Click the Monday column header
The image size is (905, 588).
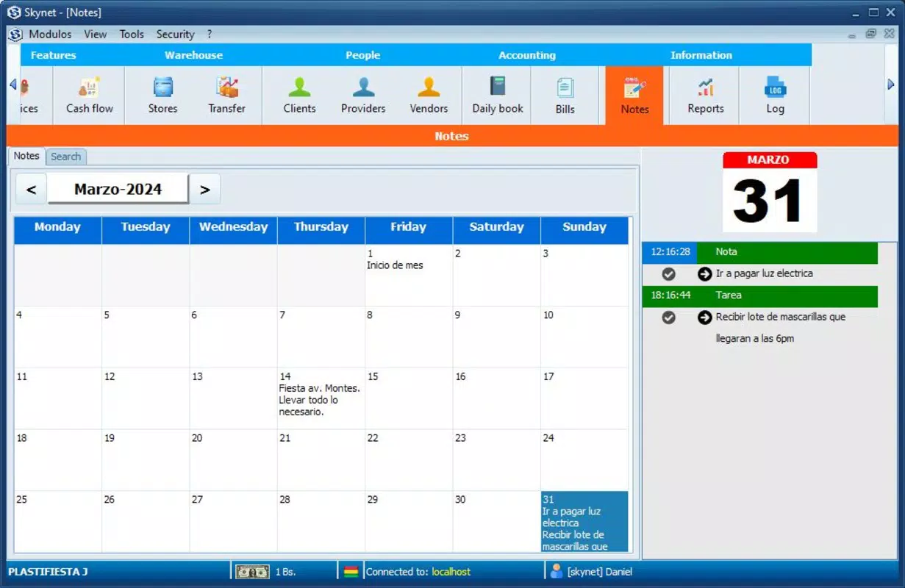[58, 230]
